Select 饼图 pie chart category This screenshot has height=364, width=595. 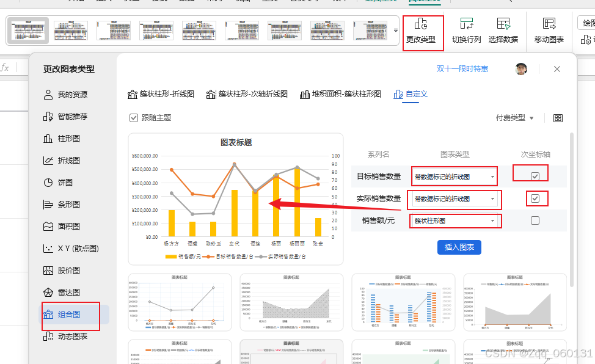click(58, 183)
